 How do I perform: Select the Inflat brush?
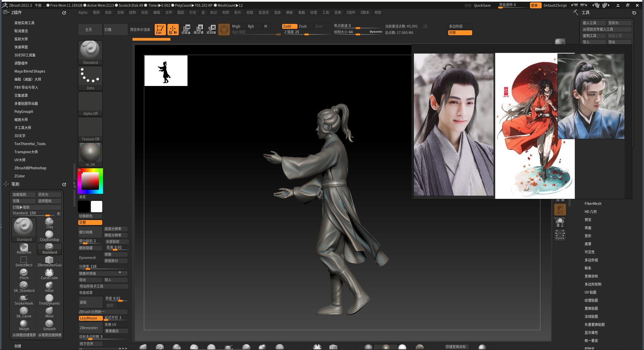click(49, 287)
